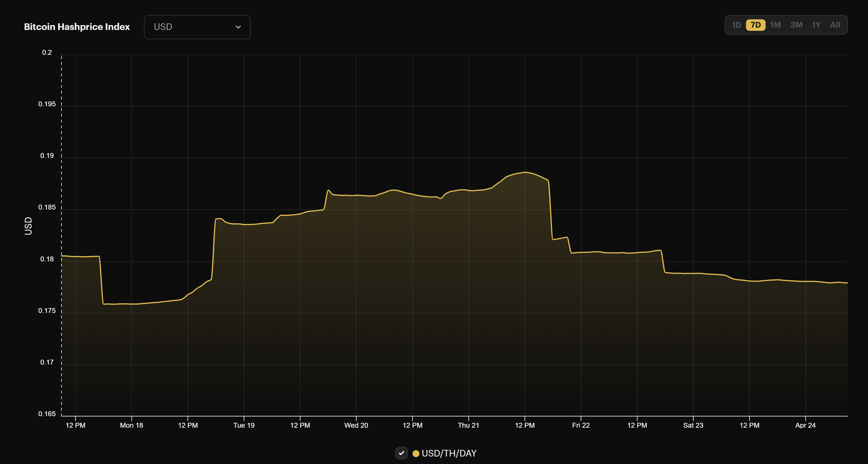This screenshot has height=464, width=868.
Task: Switch to the 3M time range
Action: point(796,25)
